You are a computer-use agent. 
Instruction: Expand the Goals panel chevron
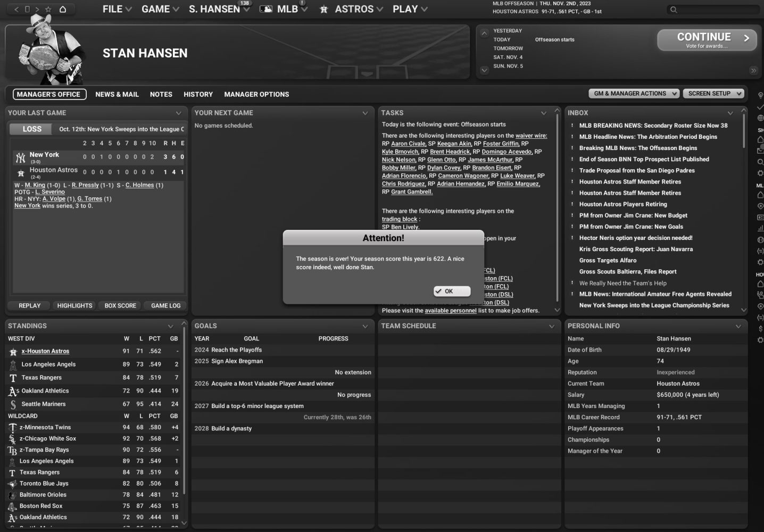(365, 326)
